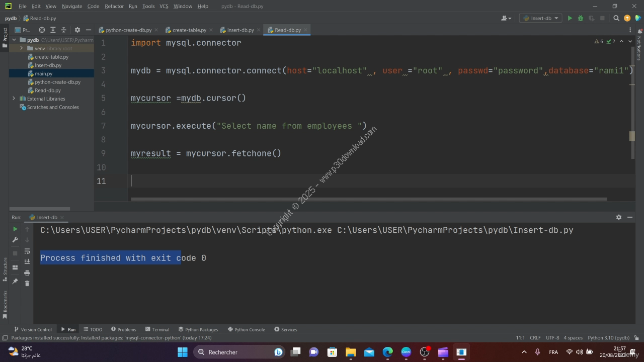The width and height of the screenshot is (644, 362).
Task: Go to the previous highlighted error arrow
Action: [621, 41]
